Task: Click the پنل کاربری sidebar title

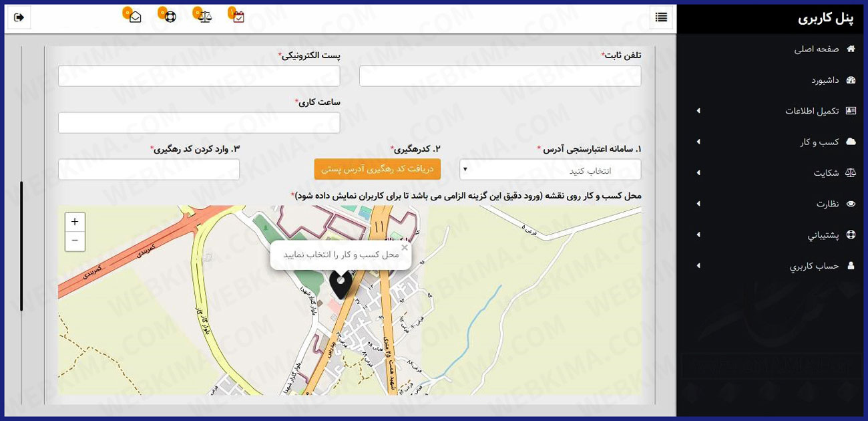Action: (826, 18)
